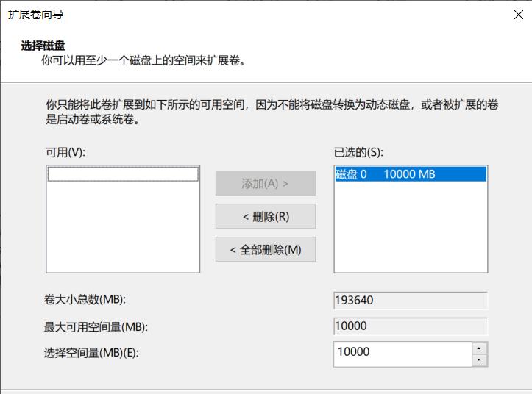The height and width of the screenshot is (394, 532).
Task: Click the 最大可用空间量 field showing 10000
Action: 411,326
